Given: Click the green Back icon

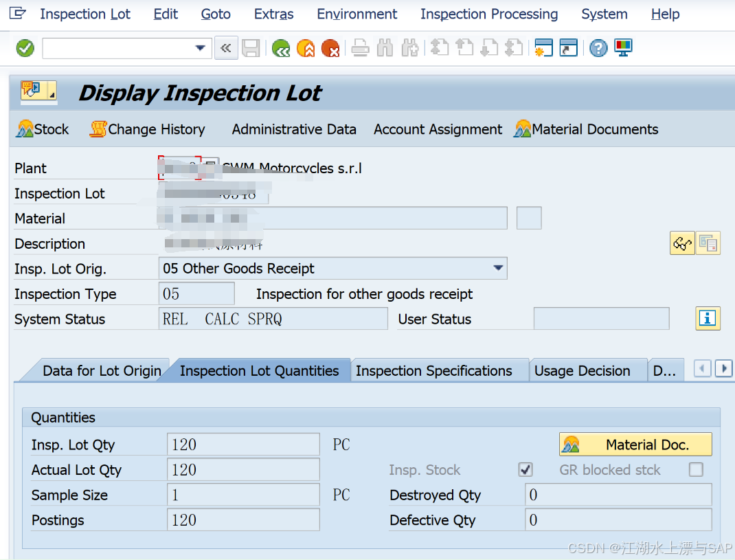Looking at the screenshot, I should click(281, 48).
